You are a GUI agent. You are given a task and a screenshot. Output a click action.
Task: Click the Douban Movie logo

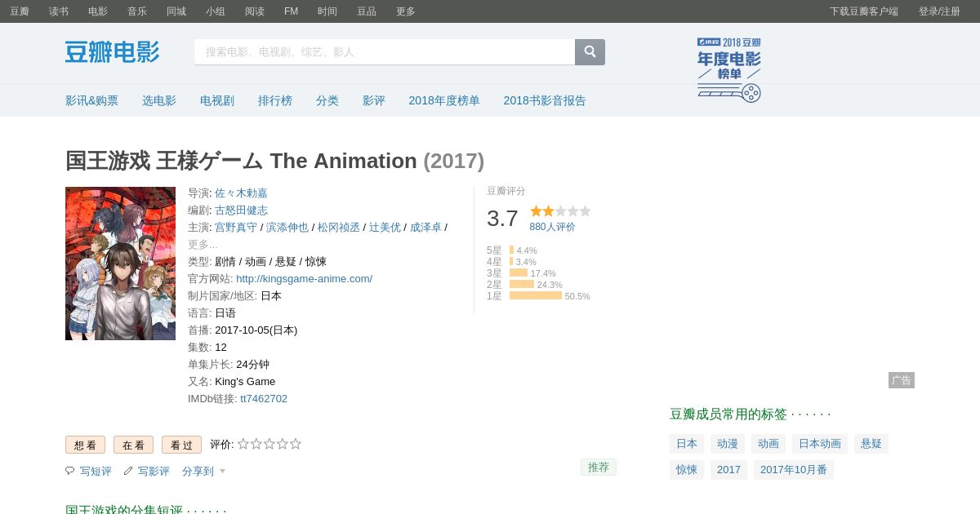[112, 51]
